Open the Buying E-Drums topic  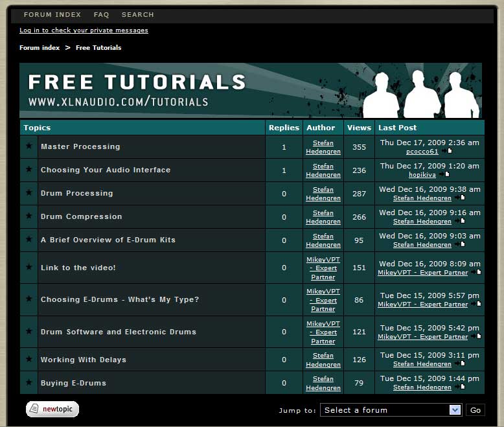click(x=73, y=383)
